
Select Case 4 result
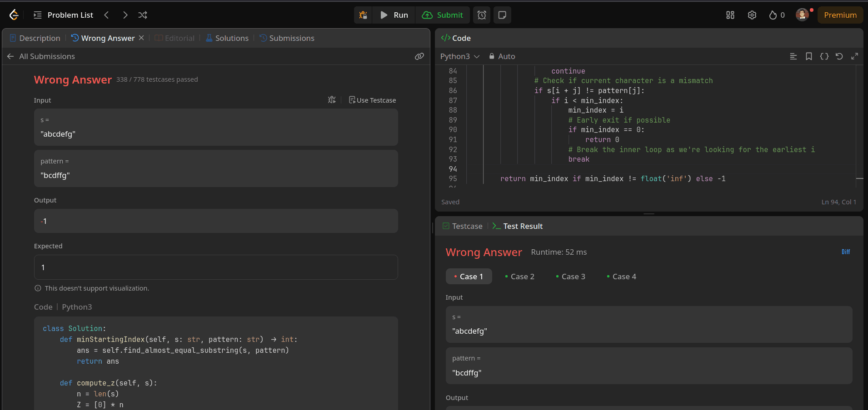coord(621,277)
